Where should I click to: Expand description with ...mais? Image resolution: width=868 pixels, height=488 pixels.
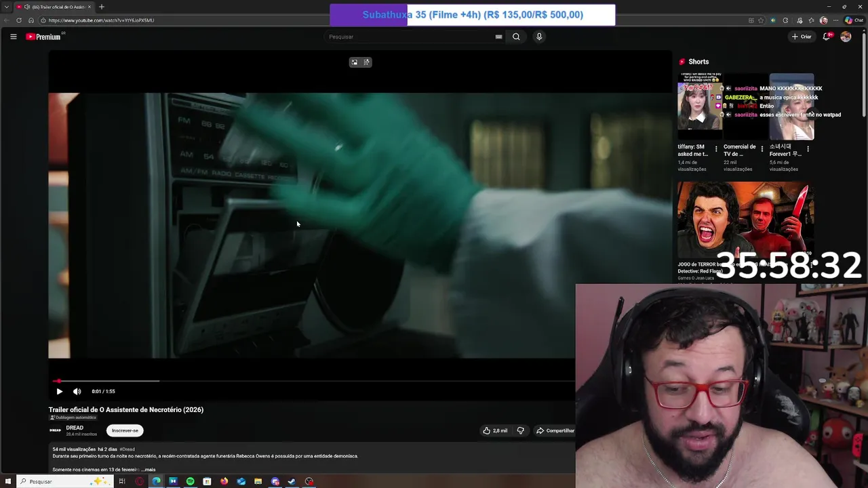[149, 469]
